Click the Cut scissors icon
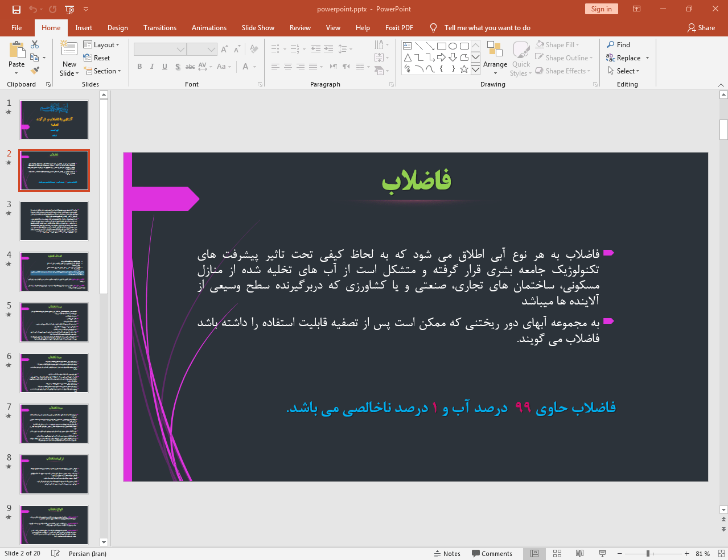Image resolution: width=728 pixels, height=560 pixels. (x=35, y=44)
